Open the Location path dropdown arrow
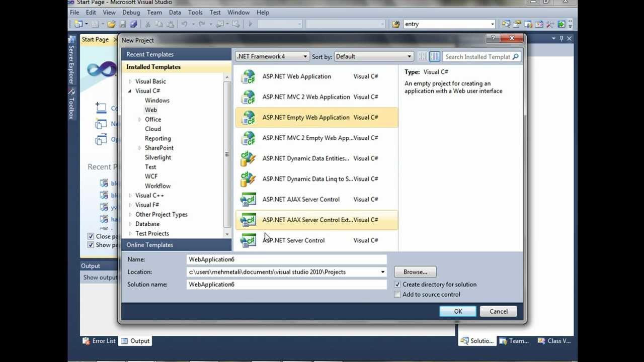The height and width of the screenshot is (362, 644). coord(382,272)
